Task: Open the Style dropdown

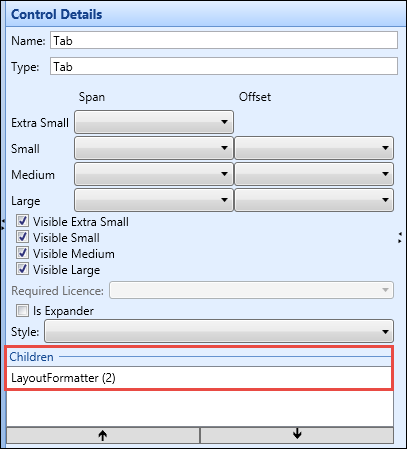Action: point(219,331)
